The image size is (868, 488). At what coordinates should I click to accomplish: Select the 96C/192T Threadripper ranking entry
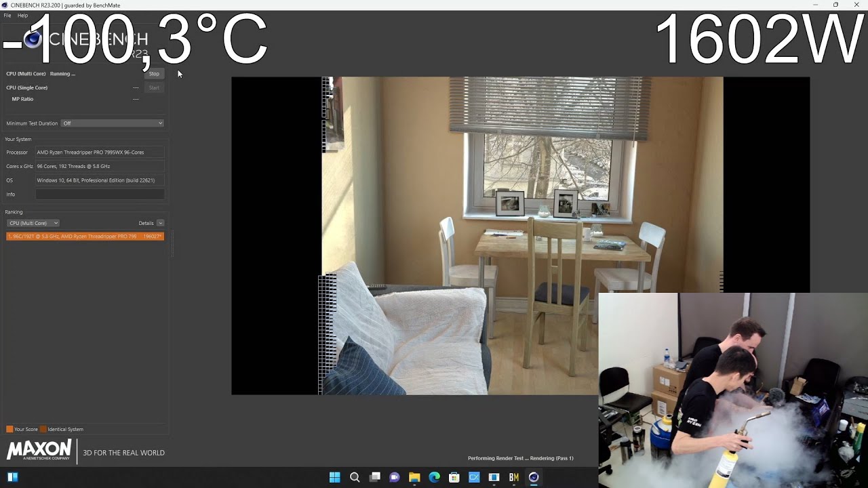coord(85,237)
